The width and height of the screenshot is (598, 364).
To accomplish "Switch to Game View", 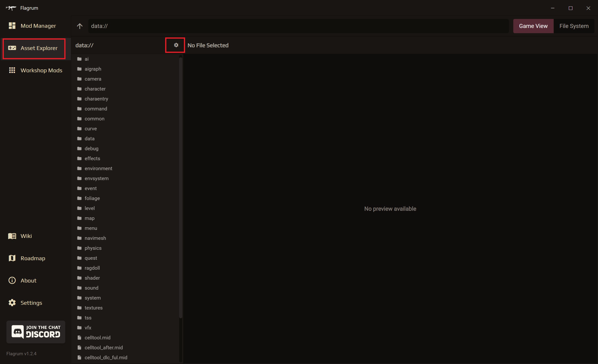I will click(x=533, y=26).
